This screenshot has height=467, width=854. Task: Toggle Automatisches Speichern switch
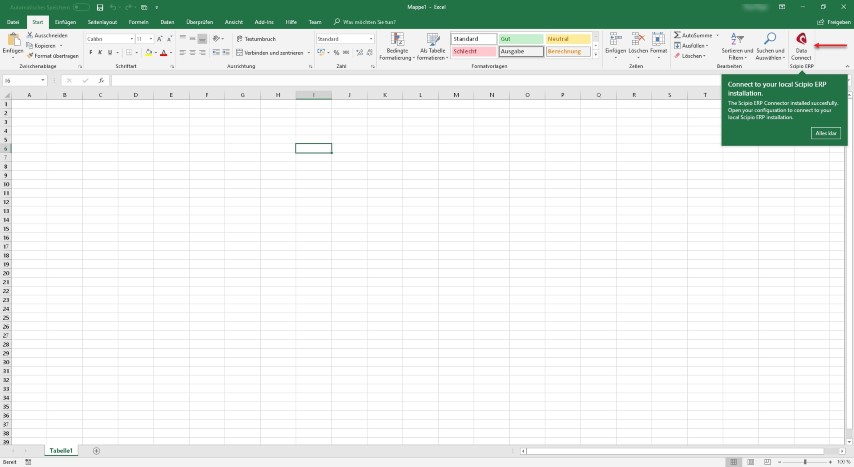(80, 7)
